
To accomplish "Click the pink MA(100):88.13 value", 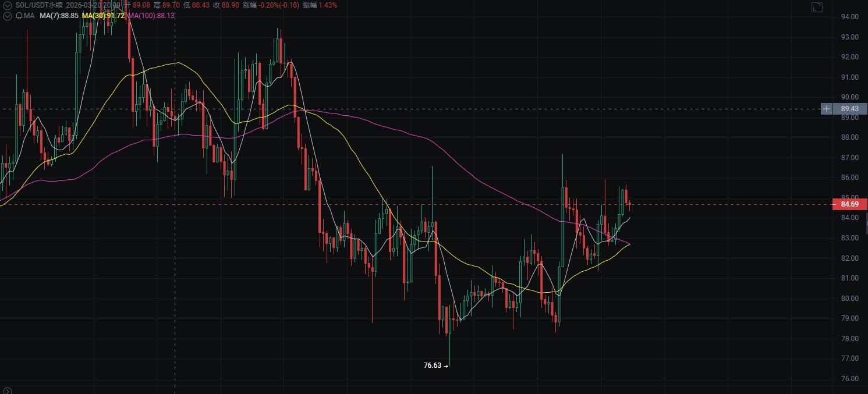I will [151, 16].
